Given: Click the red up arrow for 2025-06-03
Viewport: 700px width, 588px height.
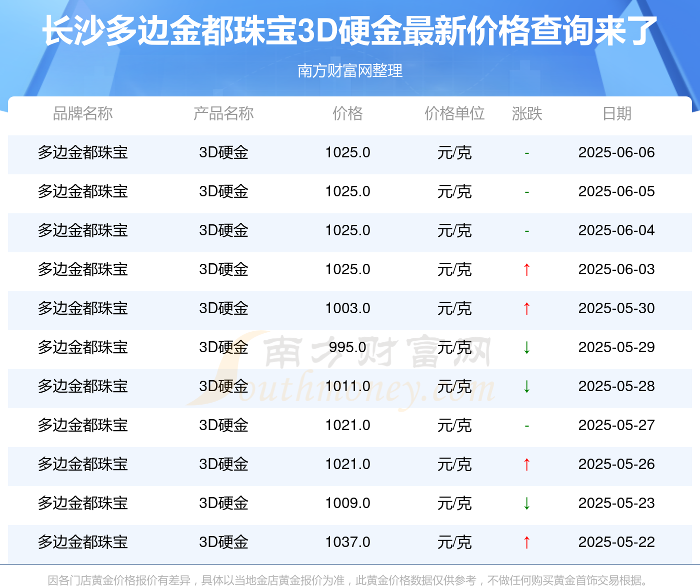Looking at the screenshot, I should pos(526,270).
